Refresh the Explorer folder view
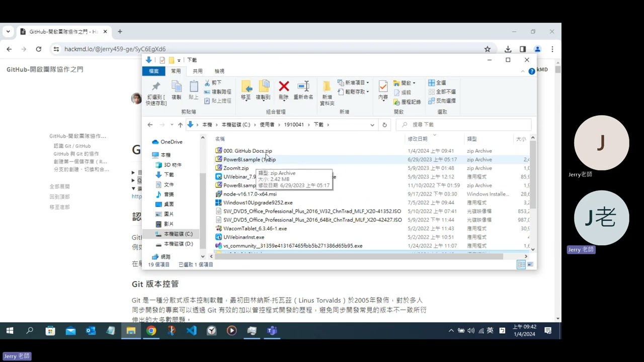Image resolution: width=644 pixels, height=362 pixels. point(384,125)
